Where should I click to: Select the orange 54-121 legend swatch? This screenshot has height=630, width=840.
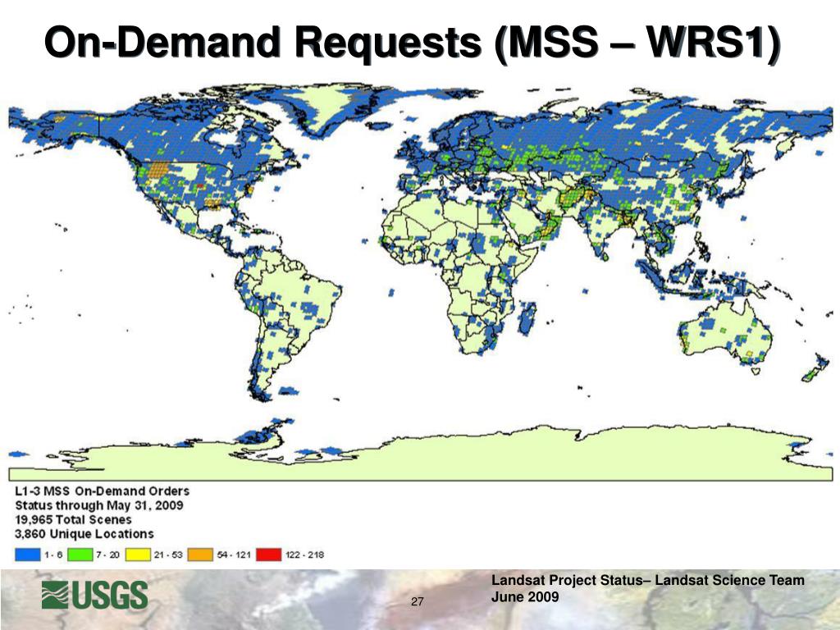200,555
